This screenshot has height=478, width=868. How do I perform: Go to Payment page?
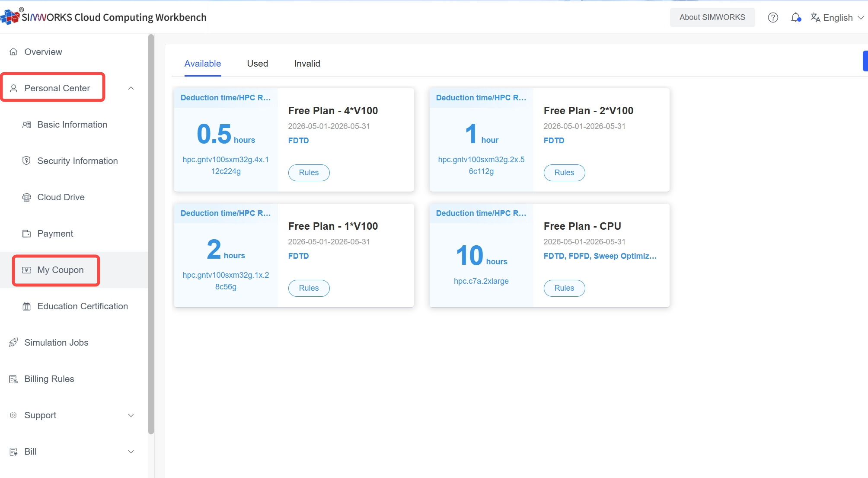[x=74, y=234]
